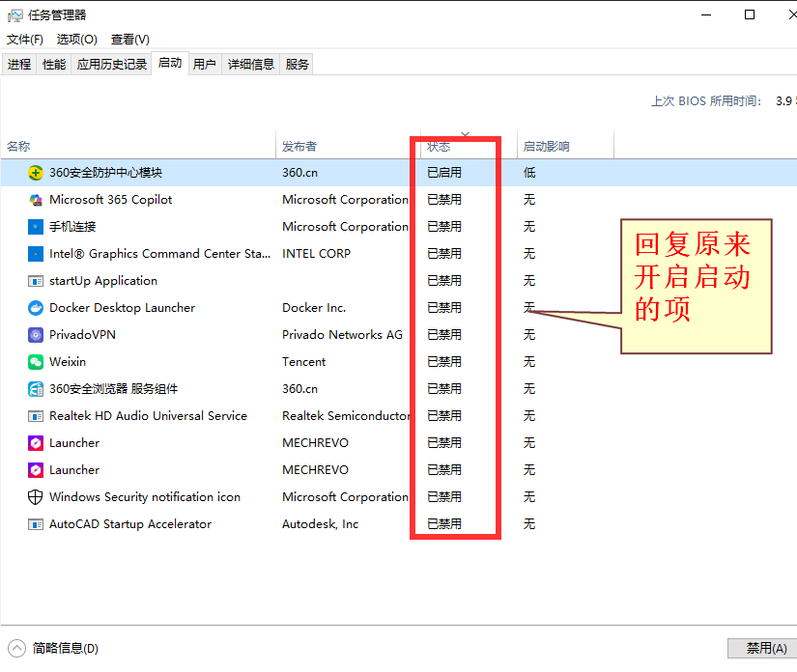Screen dimensions: 797x672
Task: Select Intel® Graphics Command Center Sta... name
Action: 159,254
